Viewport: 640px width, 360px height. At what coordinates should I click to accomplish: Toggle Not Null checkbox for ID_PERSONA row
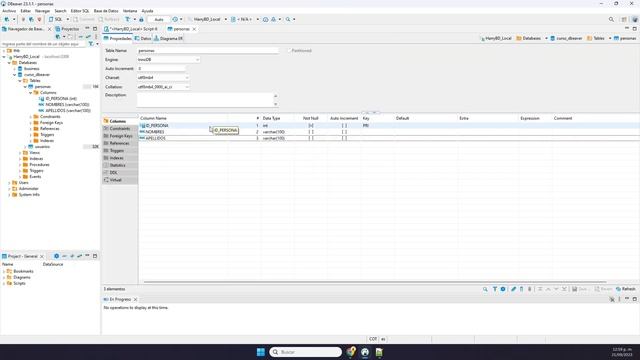(x=311, y=126)
